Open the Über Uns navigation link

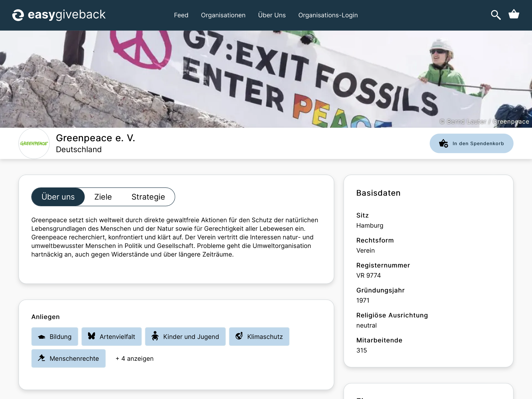(x=272, y=15)
